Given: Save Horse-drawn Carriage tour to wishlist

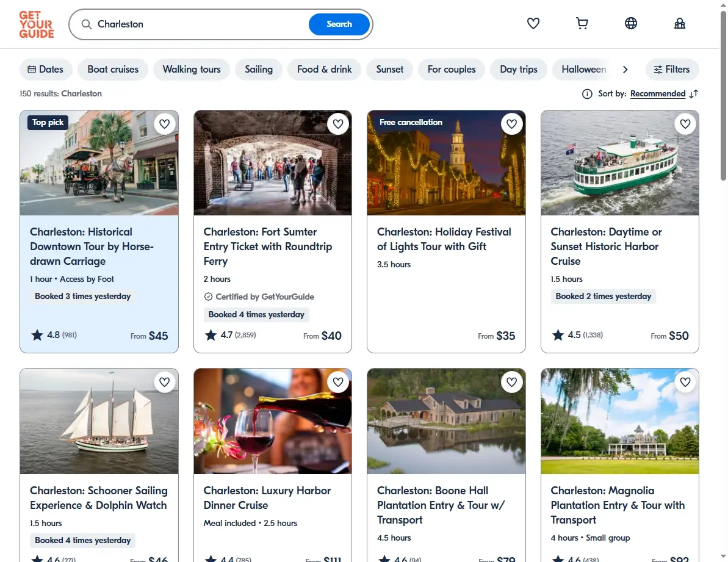Looking at the screenshot, I should pos(164,124).
